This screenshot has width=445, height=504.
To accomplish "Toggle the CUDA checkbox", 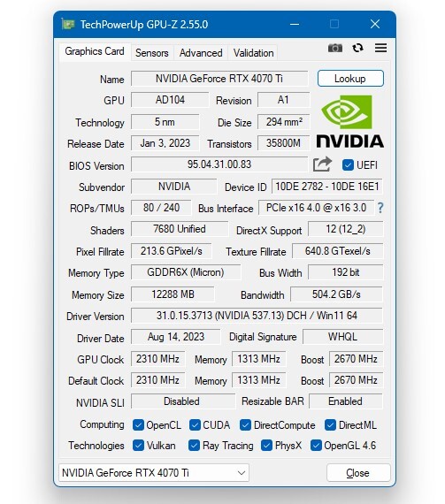I will (x=195, y=425).
